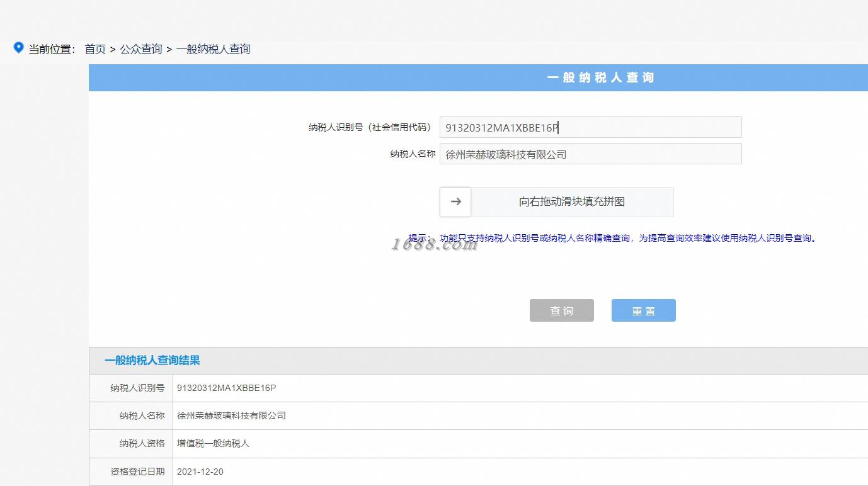868x486 pixels.
Task: Go to 首页 in the breadcrumb
Action: 95,49
